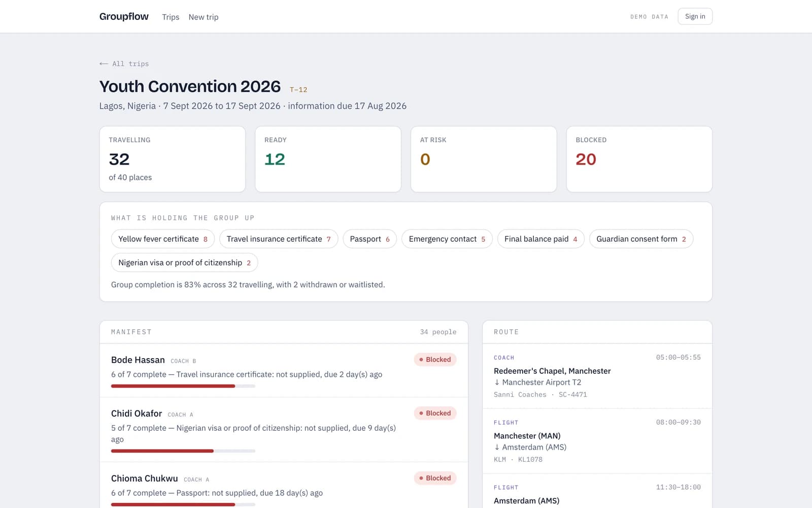Select Nigerian visa or proof of citizenship chip
The width and height of the screenshot is (812, 508).
click(x=184, y=263)
